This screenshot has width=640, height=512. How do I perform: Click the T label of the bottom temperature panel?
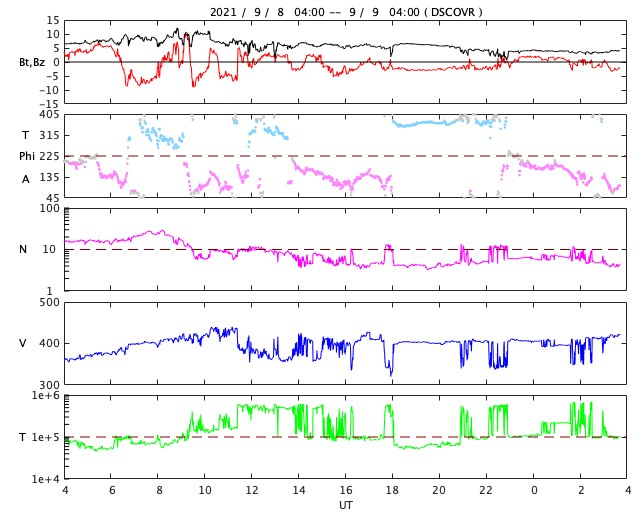click(23, 437)
